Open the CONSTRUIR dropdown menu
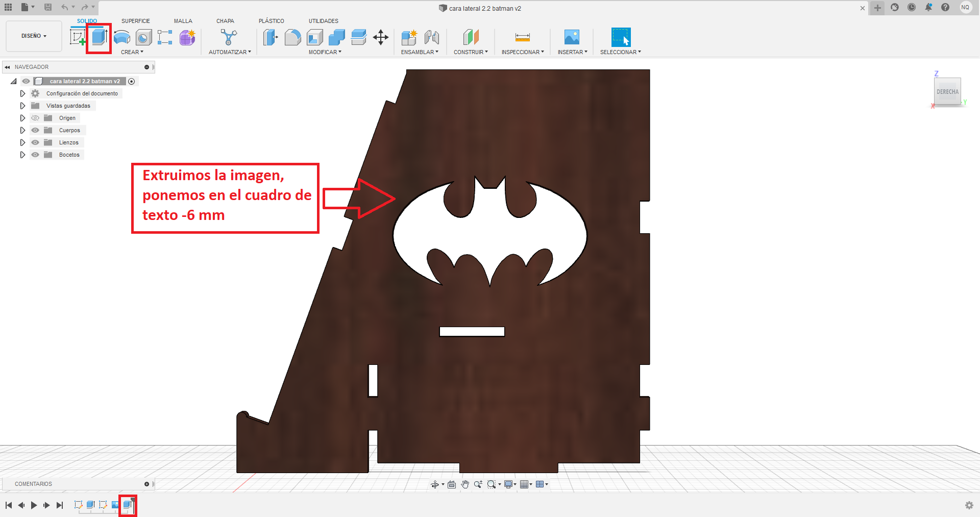980x517 pixels. pyautogui.click(x=471, y=52)
